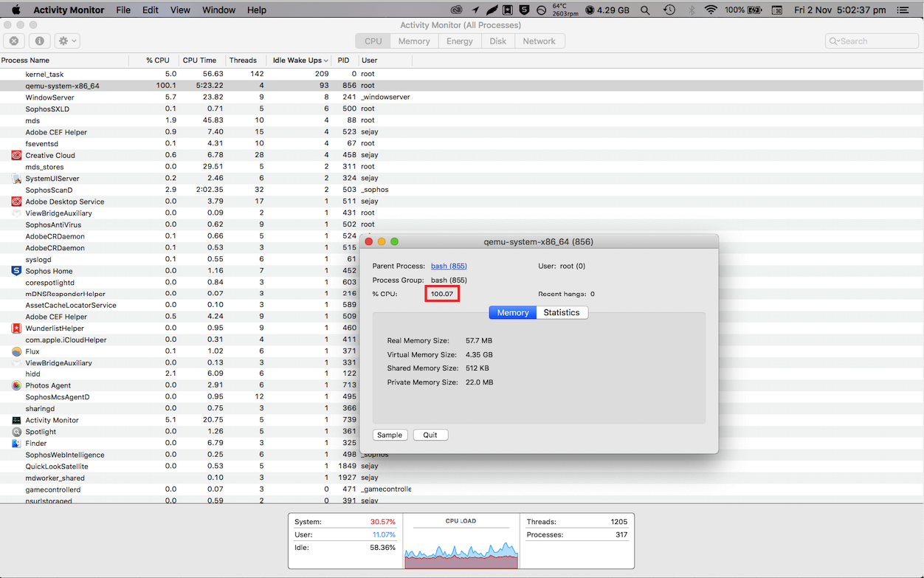Open Time Machine menu bar icon
Screen dimensions: 924x578
coord(669,10)
